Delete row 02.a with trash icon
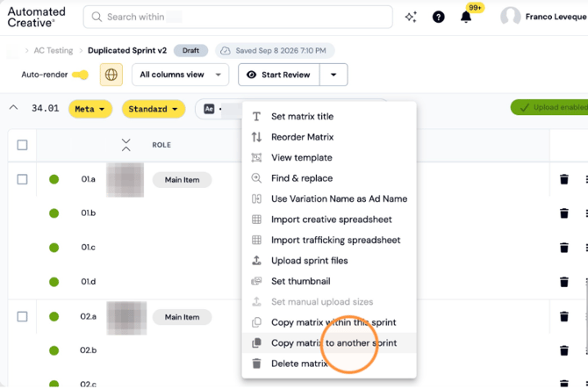Screen dimensions: 588x389 (x=564, y=316)
